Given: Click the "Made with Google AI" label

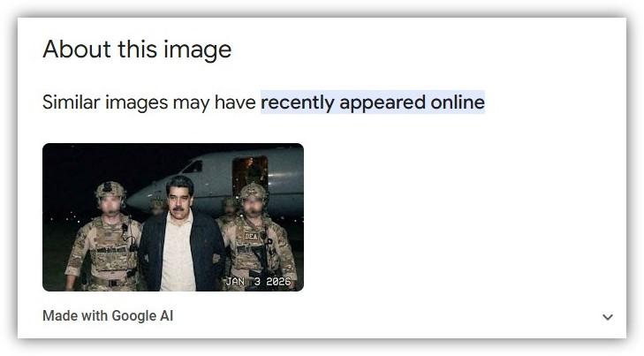Looking at the screenshot, I should pos(108,315).
